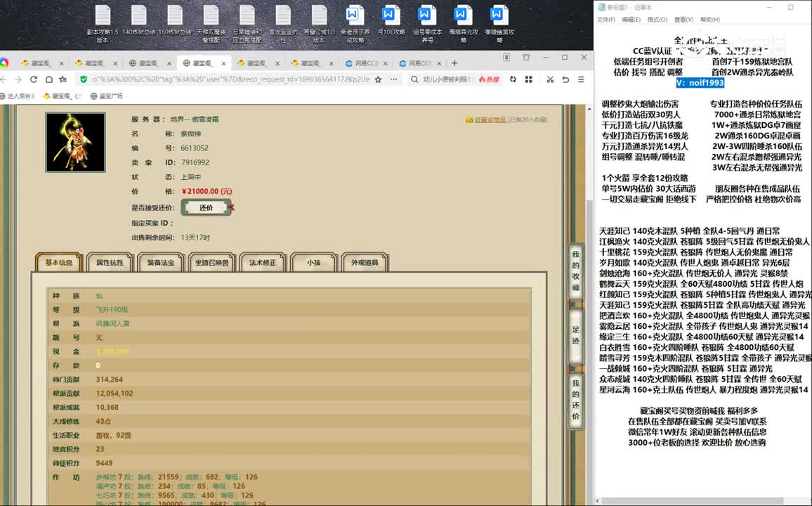
Task: Open the browser apps grid icon
Action: click(x=529, y=79)
